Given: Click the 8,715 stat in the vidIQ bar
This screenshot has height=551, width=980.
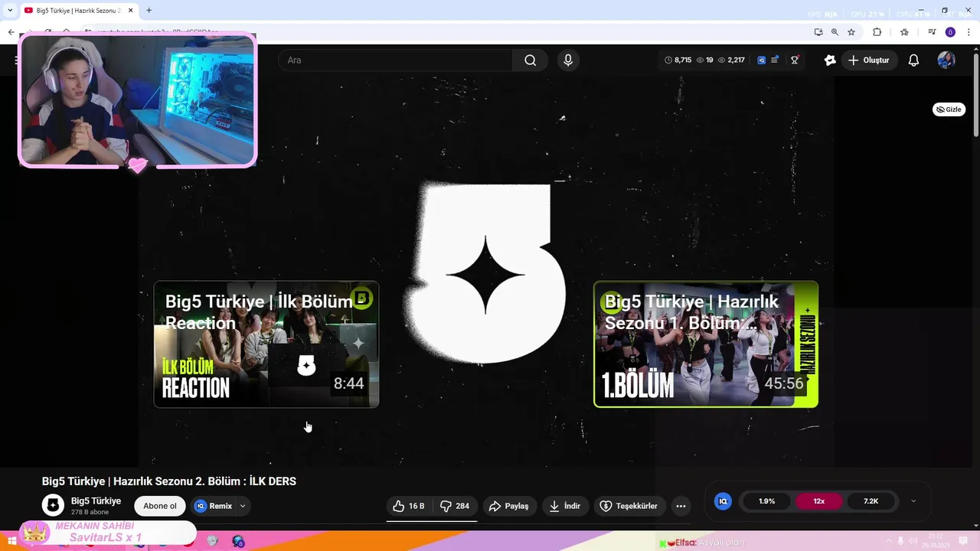Looking at the screenshot, I should 678,60.
